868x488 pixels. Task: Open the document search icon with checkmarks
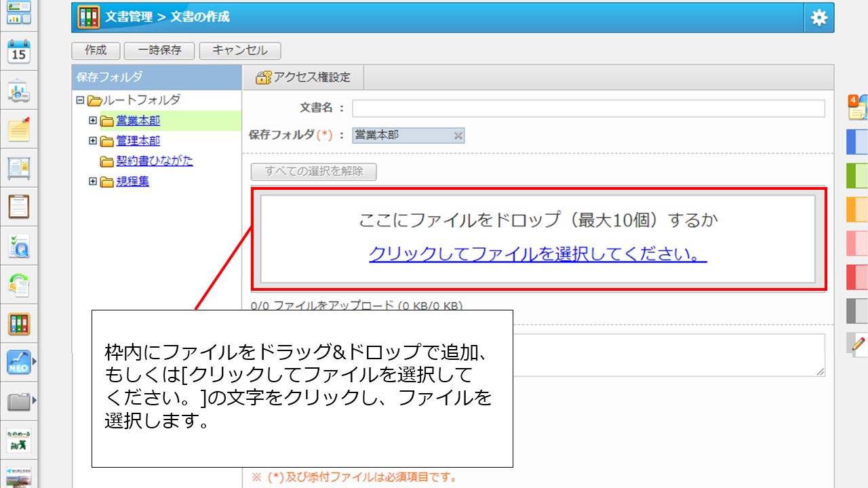click(19, 247)
